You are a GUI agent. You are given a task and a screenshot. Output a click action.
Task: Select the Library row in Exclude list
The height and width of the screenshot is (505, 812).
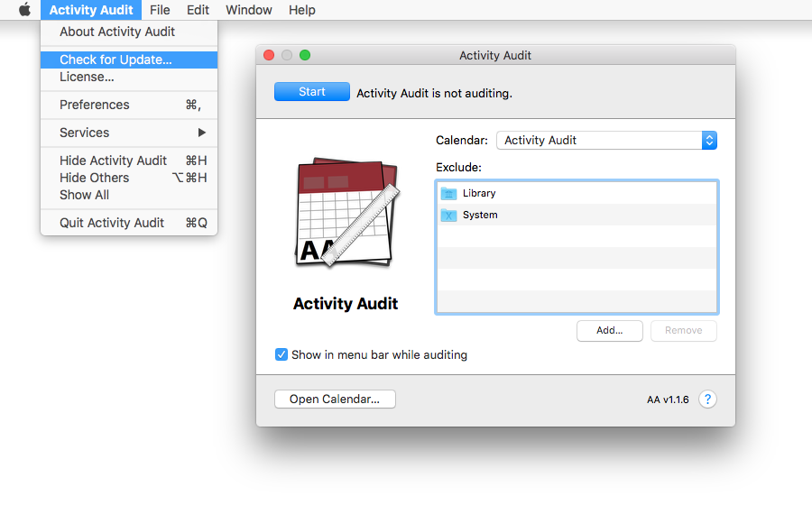[577, 193]
